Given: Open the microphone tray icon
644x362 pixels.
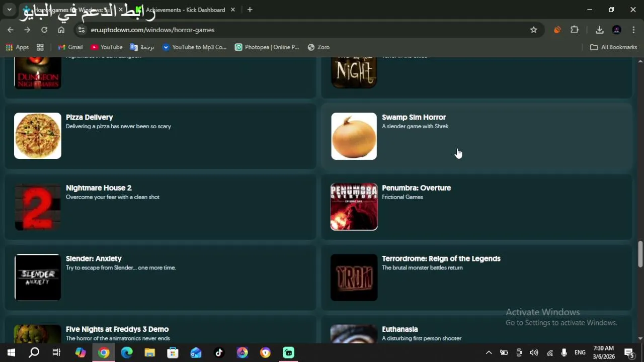Looking at the screenshot, I should [x=565, y=352].
